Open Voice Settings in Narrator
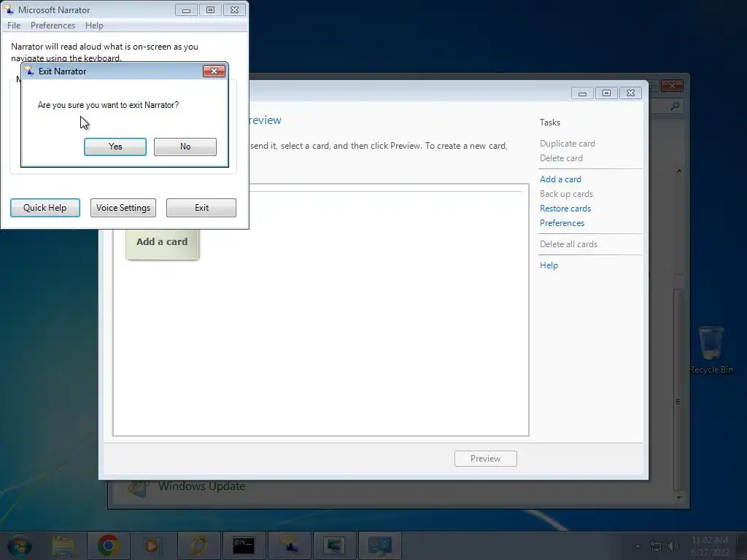 123,208
